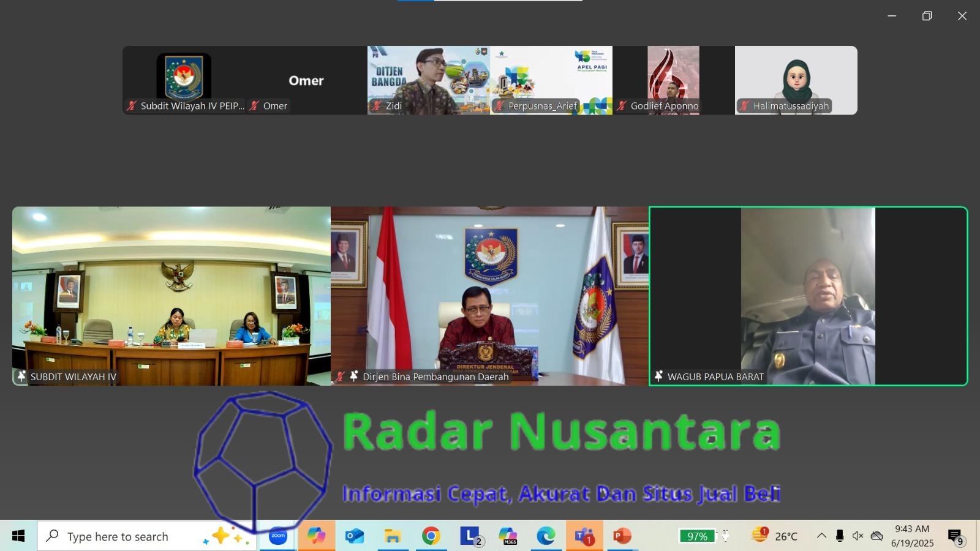Click the pin icon beside Dirjen Bina Pembangunan Daerah

click(x=354, y=377)
